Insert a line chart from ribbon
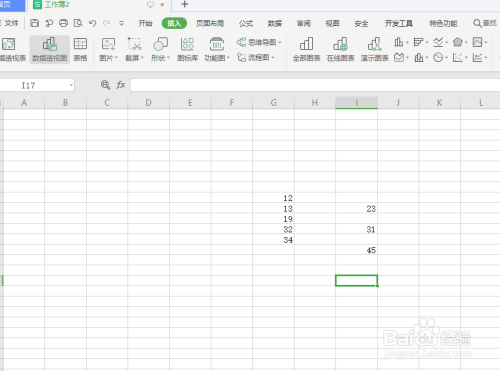The image size is (500, 371). (438, 42)
